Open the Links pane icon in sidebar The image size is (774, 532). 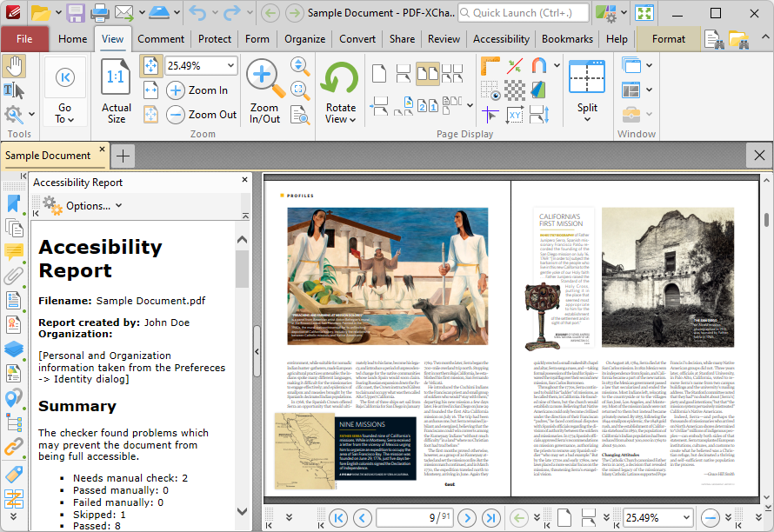(14, 447)
